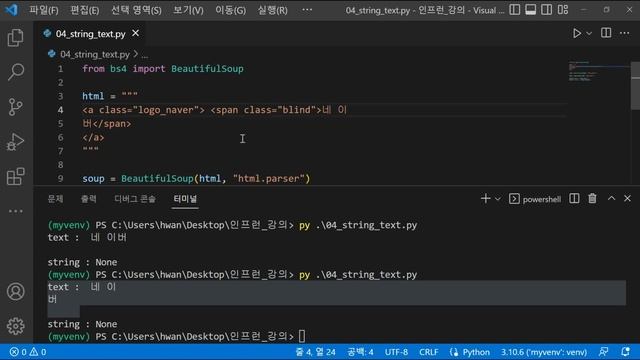Select interpreter 3.10.6 ('myvenv': venv)

tap(544, 352)
